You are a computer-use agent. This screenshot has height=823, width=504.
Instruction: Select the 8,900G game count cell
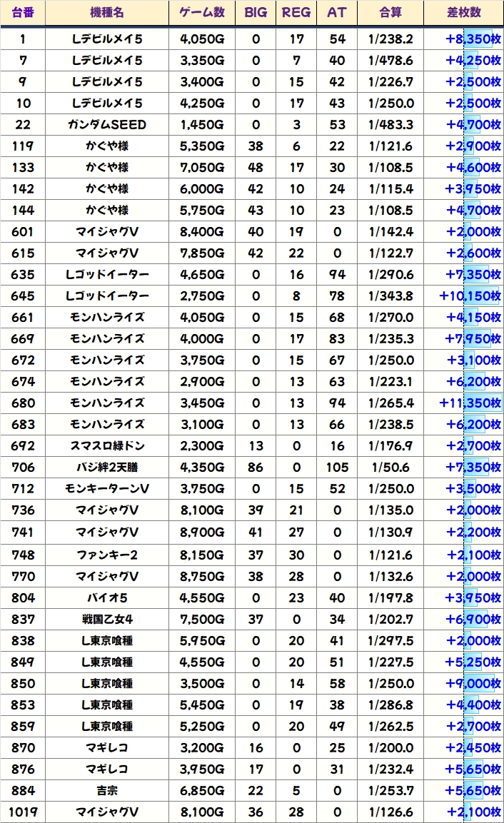[202, 532]
